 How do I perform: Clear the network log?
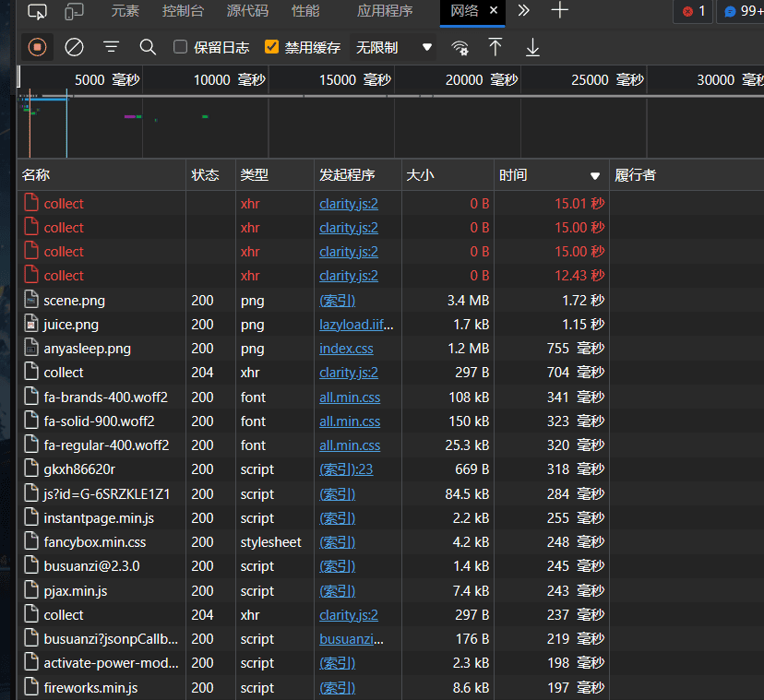(75, 47)
